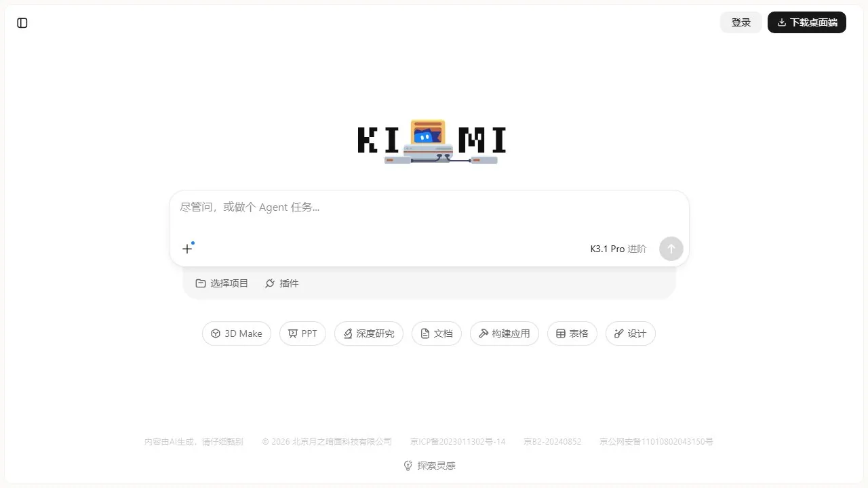Select the 深度研究 deep research chip
The width and height of the screenshot is (868, 488).
[x=369, y=333]
